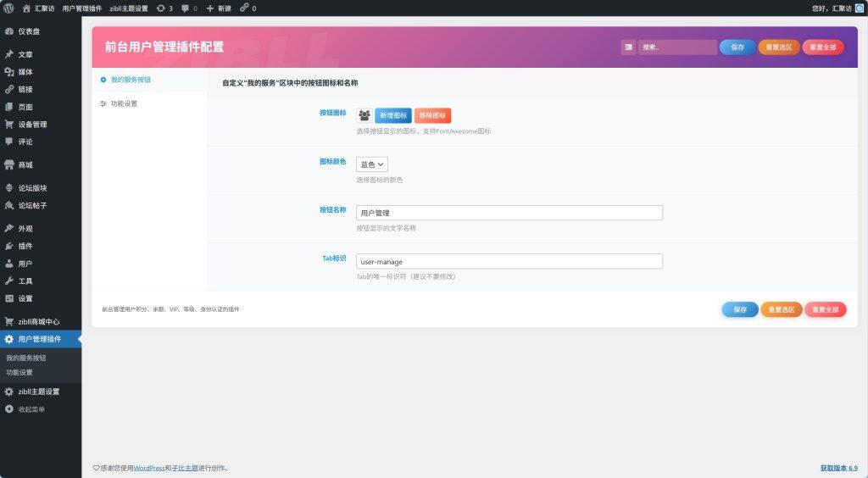Screen dimensions: 868x478
Task: Open 外观 appearance menu
Action: coord(41,229)
